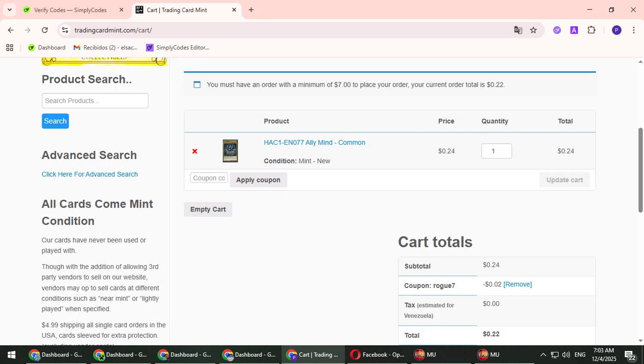The height and width of the screenshot is (364, 644).
Task: Open Recibidos Gmail bookmark
Action: click(x=106, y=48)
